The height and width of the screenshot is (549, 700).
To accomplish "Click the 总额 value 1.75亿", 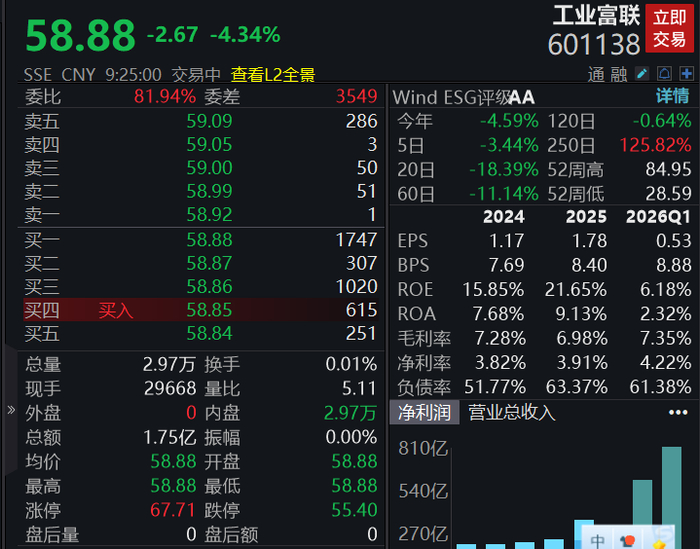I will (170, 437).
